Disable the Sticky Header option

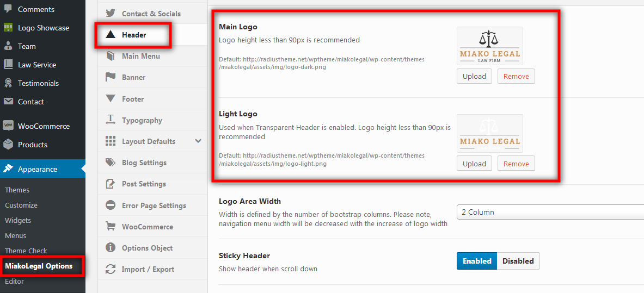(518, 261)
